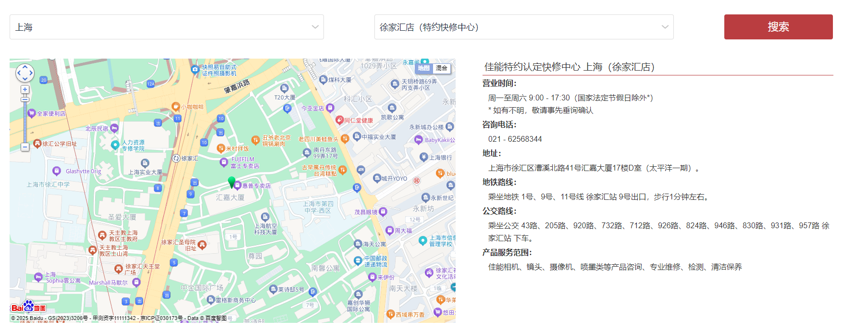The height and width of the screenshot is (332, 868).
Task: Click the 快照易自助式证件照摄影机 camera icon
Action: coord(195,70)
